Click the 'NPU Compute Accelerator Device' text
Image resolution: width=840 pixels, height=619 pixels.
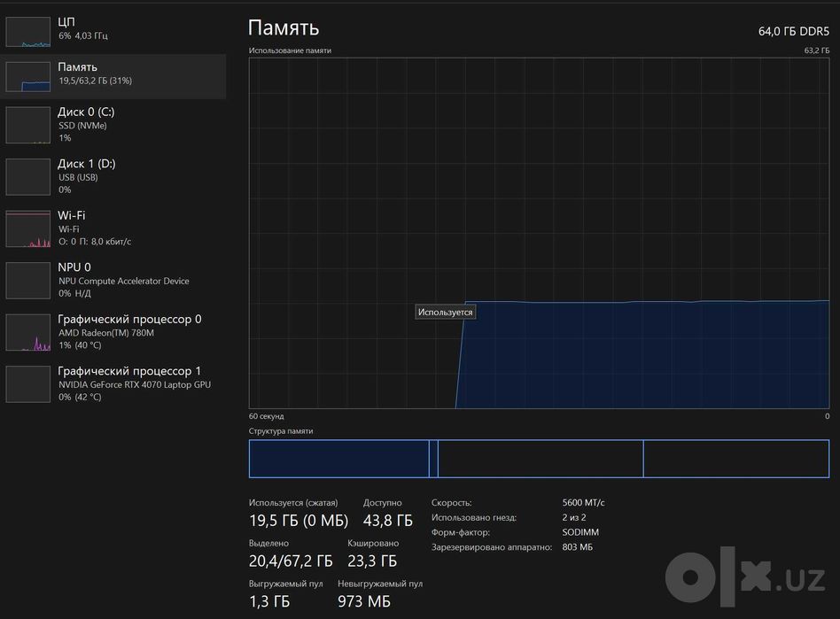[124, 281]
